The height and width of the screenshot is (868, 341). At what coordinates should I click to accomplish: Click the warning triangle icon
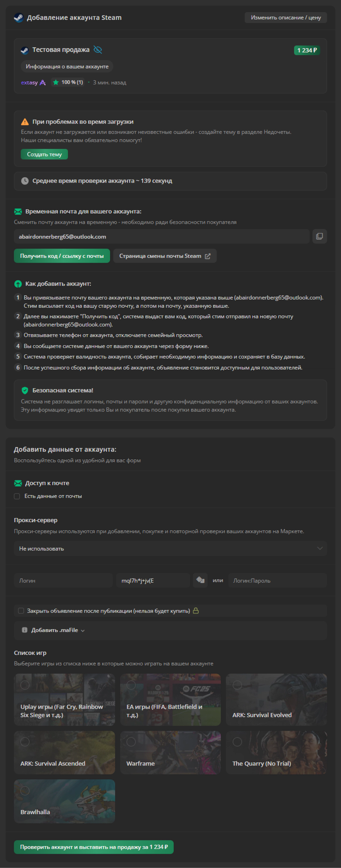pyautogui.click(x=25, y=122)
